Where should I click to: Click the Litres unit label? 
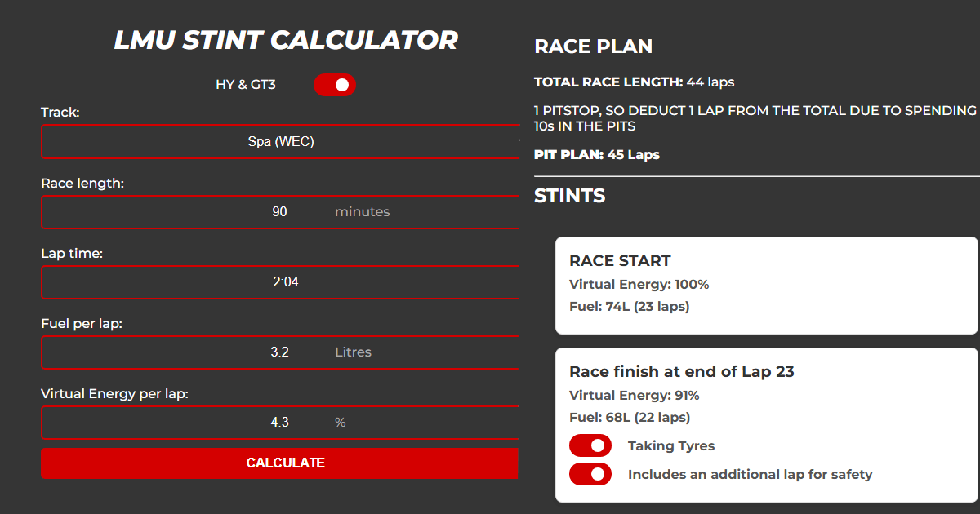pyautogui.click(x=353, y=352)
